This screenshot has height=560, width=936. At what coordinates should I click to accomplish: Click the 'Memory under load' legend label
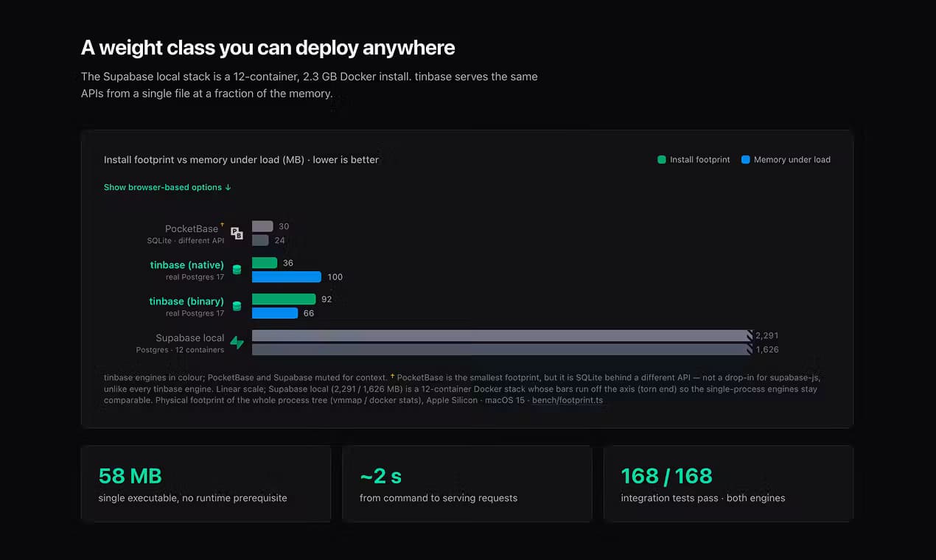point(792,159)
